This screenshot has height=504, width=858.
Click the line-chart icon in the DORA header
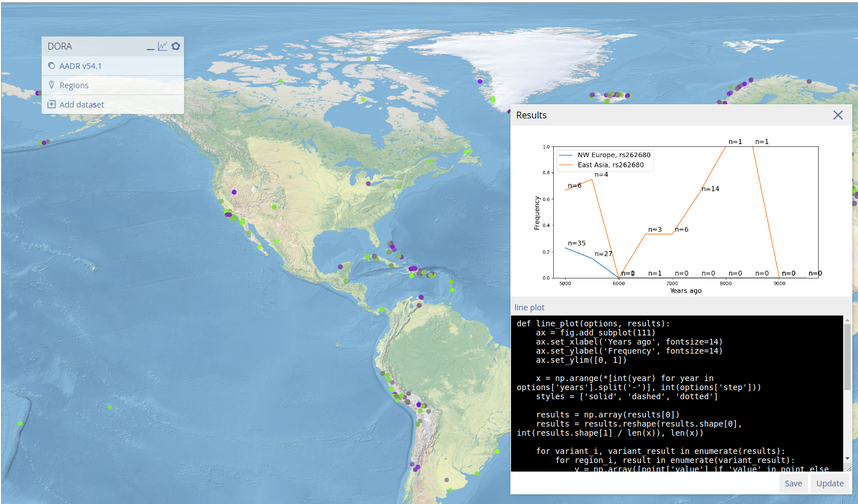pos(163,45)
